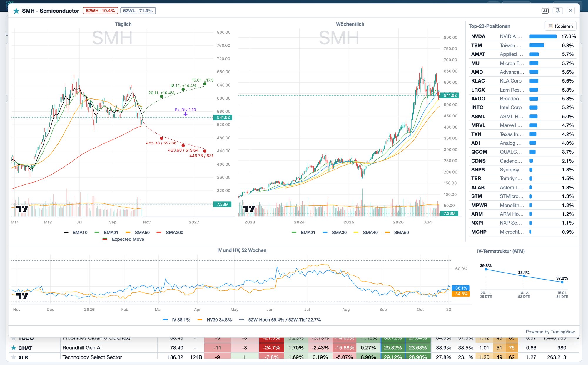Select the TSM position row
The width and height of the screenshot is (588, 365).
pos(522,46)
